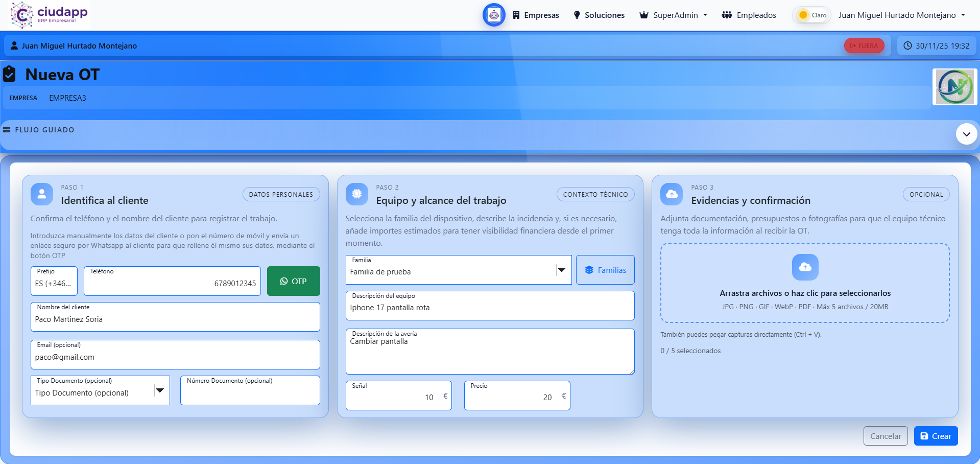Click the Señal amount field showing 10 euros
Image resolution: width=980 pixels, height=464 pixels.
398,396
